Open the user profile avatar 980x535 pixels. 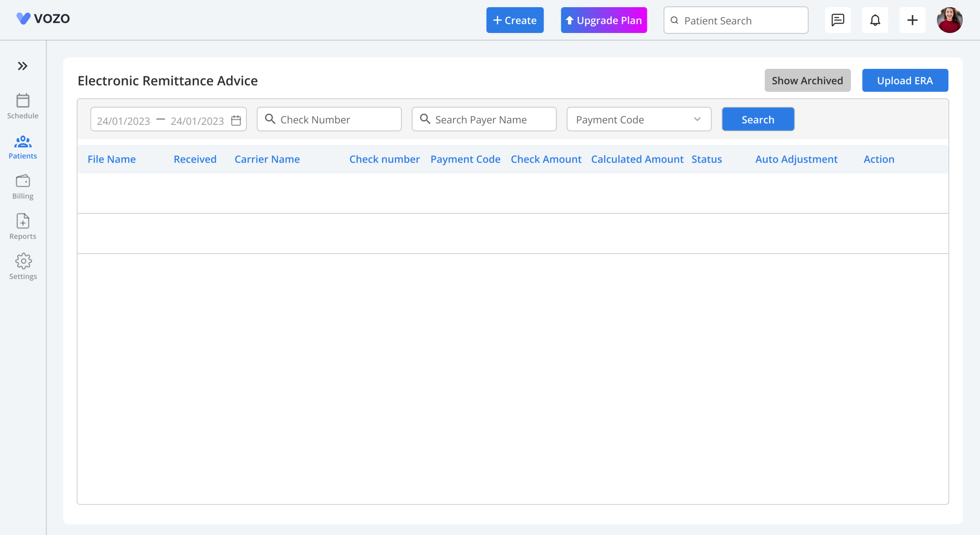coord(949,20)
